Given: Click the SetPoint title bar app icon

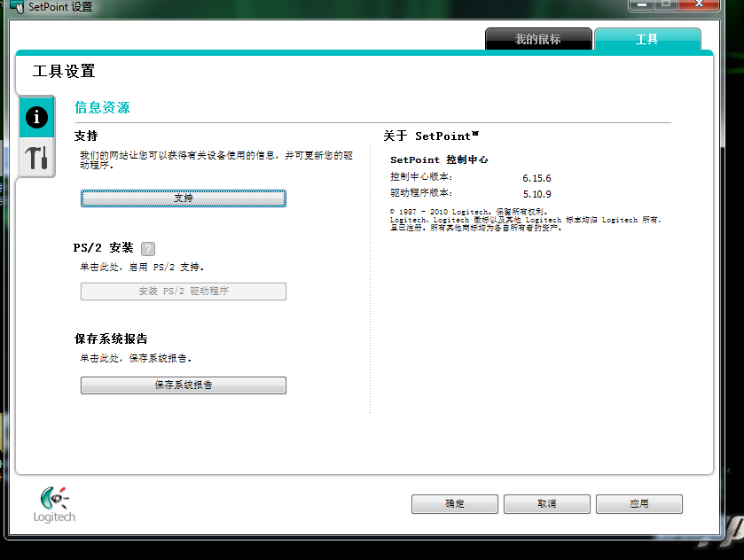Looking at the screenshot, I should 17,6.
